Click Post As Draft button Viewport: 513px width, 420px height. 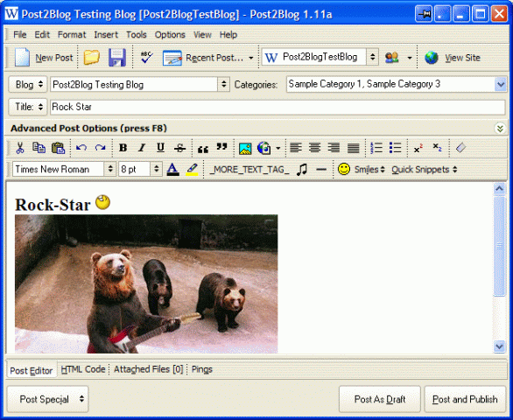[380, 399]
